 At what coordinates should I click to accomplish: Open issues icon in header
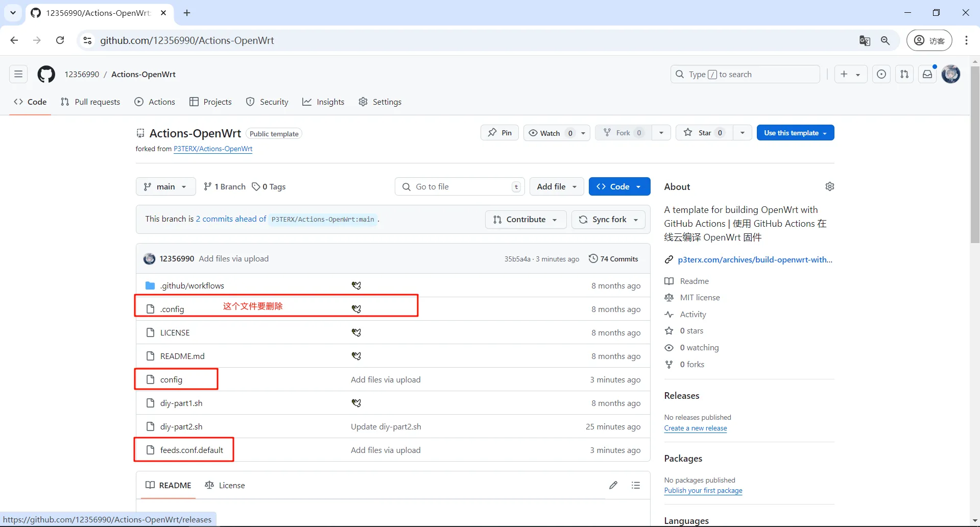point(881,74)
